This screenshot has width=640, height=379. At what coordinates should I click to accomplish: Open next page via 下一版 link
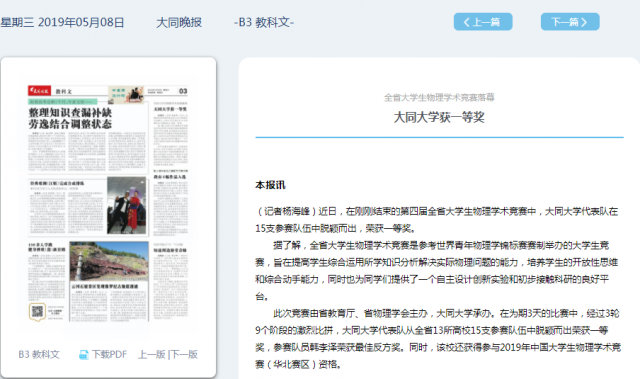click(184, 354)
